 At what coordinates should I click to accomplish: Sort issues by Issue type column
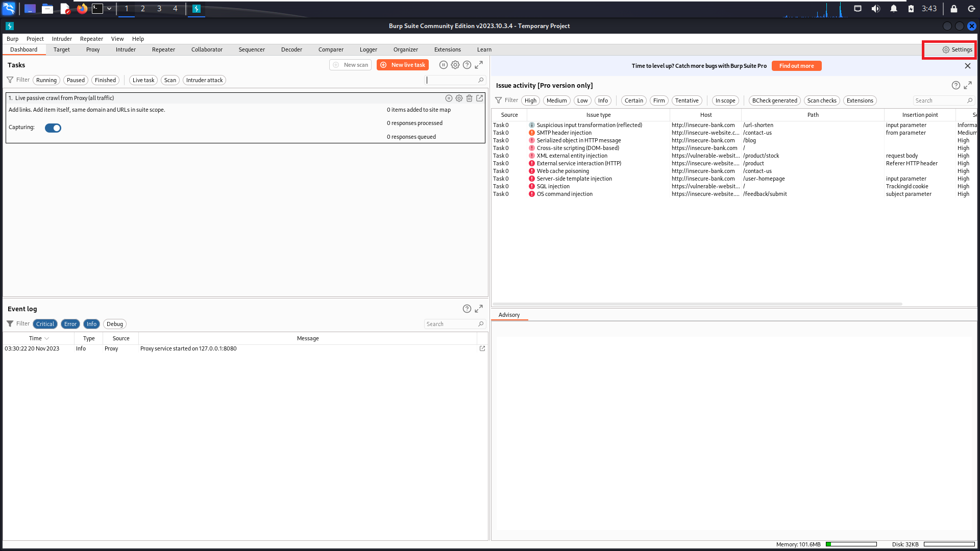tap(598, 115)
